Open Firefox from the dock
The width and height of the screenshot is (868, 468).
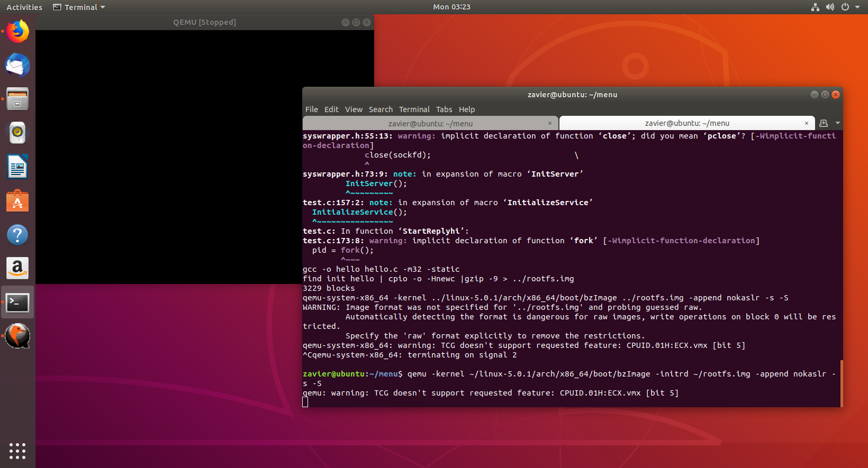[x=17, y=32]
